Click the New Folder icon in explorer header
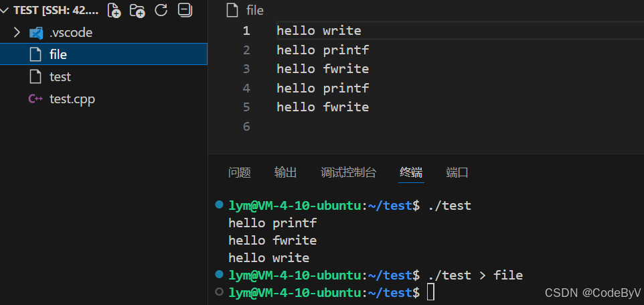The width and height of the screenshot is (644, 305). point(137,10)
